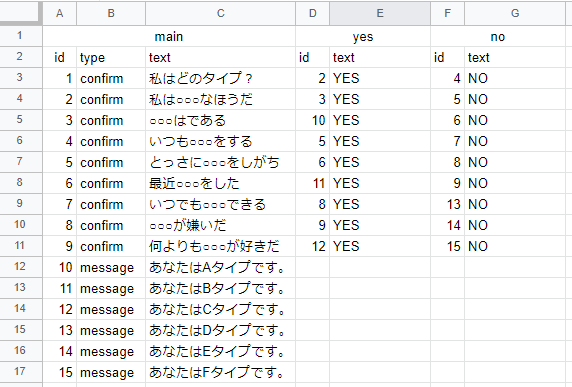Select cell '何よりも○○○が好きだ'

220,246
